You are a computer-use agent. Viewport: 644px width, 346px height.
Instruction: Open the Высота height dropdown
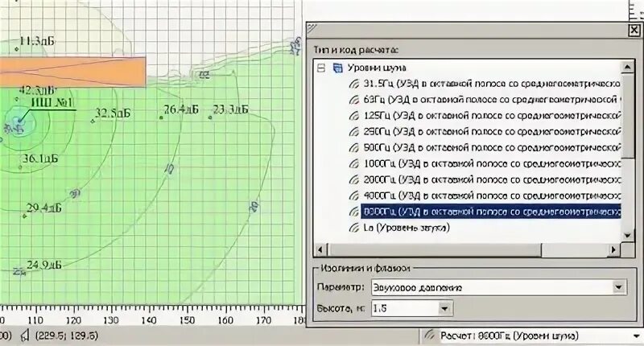[x=444, y=308]
